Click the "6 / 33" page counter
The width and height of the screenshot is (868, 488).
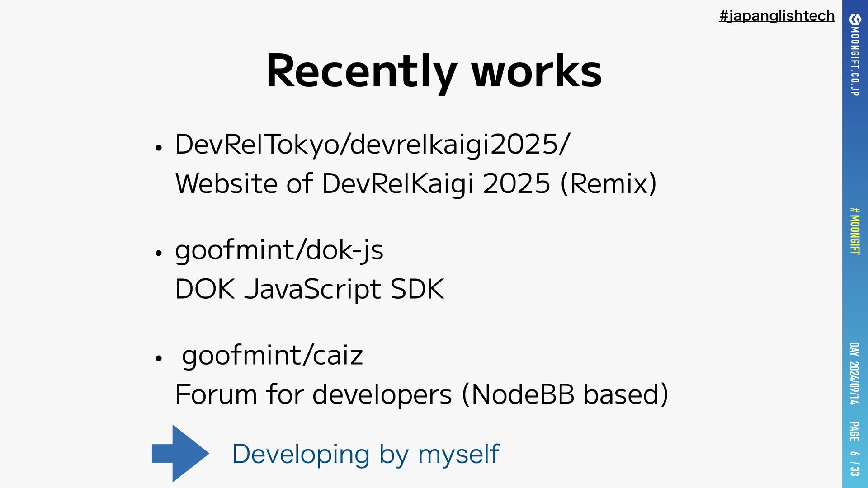pyautogui.click(x=854, y=464)
